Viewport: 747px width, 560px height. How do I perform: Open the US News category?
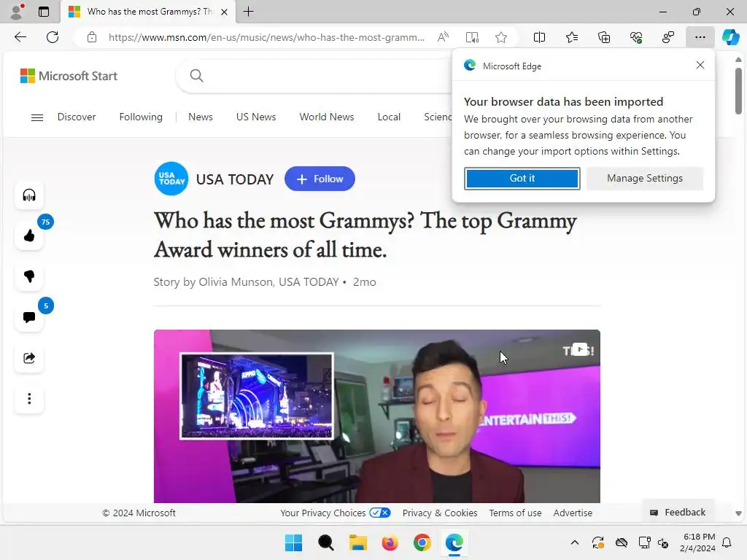point(256,117)
